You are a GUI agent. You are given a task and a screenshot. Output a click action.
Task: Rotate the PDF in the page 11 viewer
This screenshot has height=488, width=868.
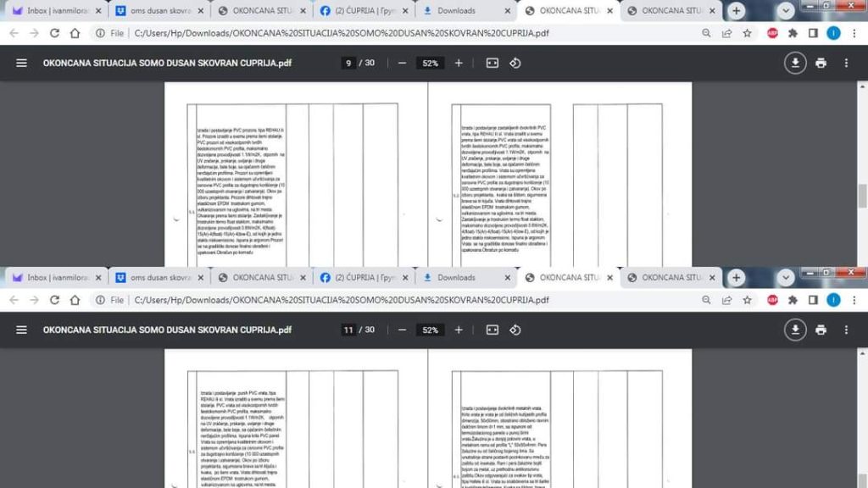[515, 330]
